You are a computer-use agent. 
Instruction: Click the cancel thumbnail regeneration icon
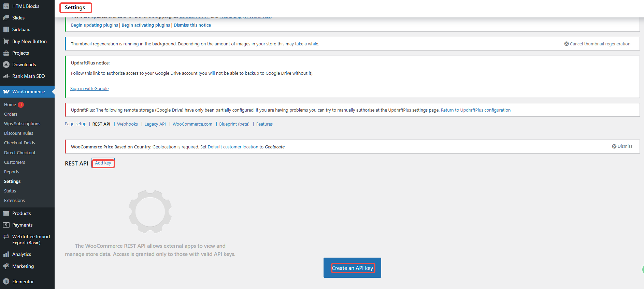567,44
